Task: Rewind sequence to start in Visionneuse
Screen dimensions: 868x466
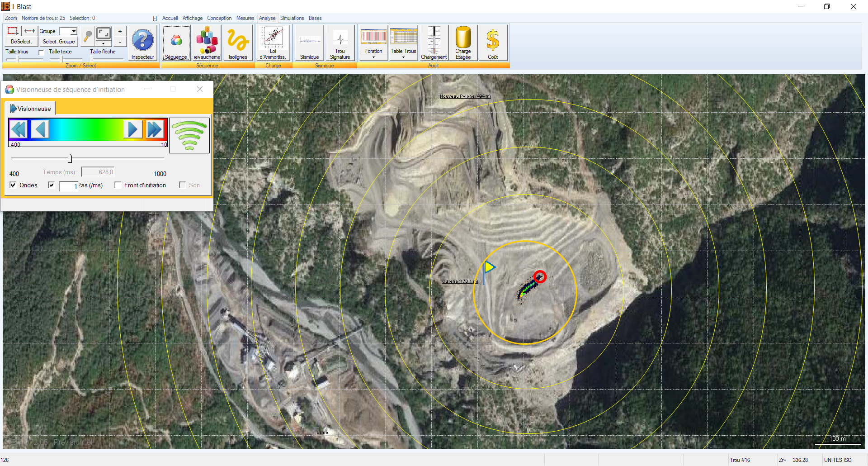Action: click(x=19, y=129)
